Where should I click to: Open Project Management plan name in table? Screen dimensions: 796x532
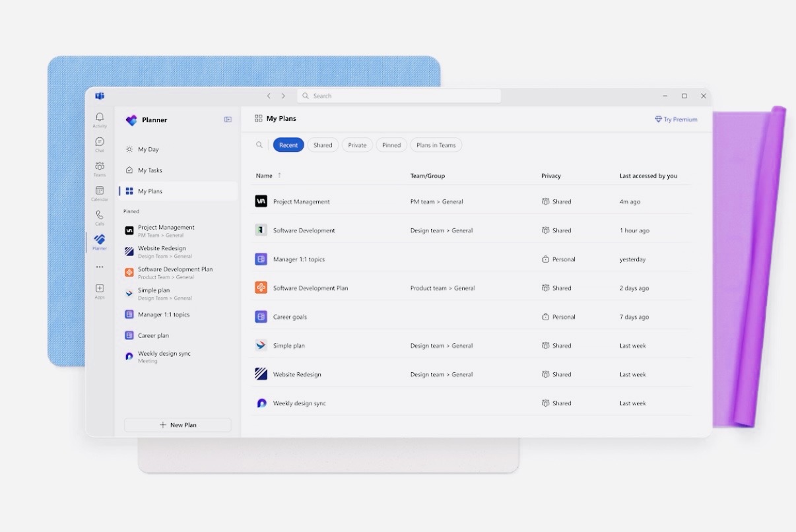click(x=302, y=202)
